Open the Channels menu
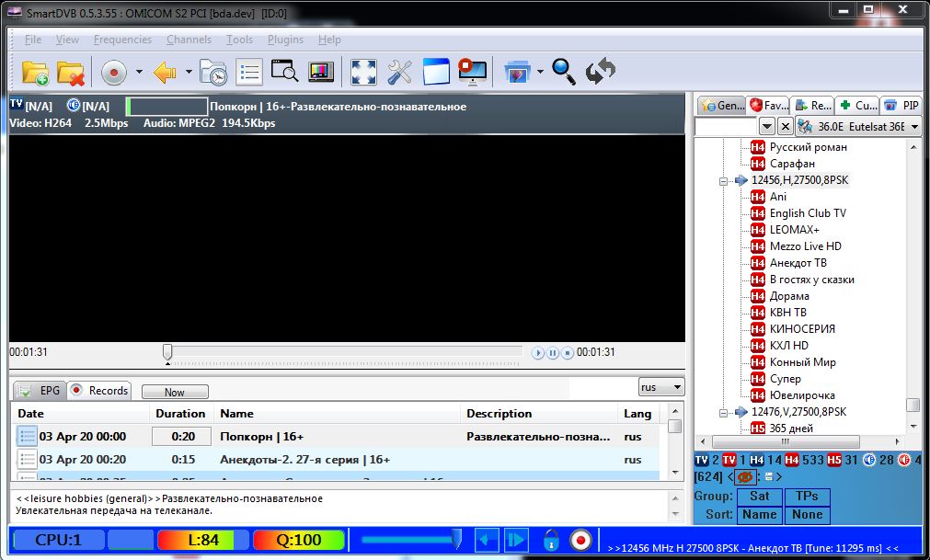The height and width of the screenshot is (560, 930). click(189, 40)
